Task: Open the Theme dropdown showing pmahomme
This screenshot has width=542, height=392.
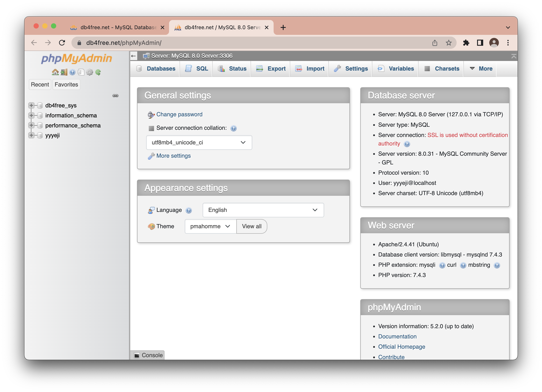Action: tap(210, 226)
